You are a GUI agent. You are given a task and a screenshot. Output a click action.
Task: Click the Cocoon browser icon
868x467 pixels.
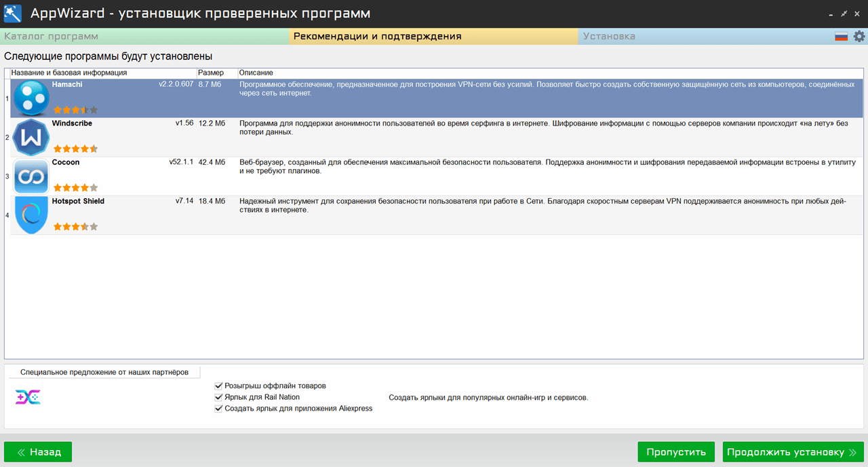(31, 176)
